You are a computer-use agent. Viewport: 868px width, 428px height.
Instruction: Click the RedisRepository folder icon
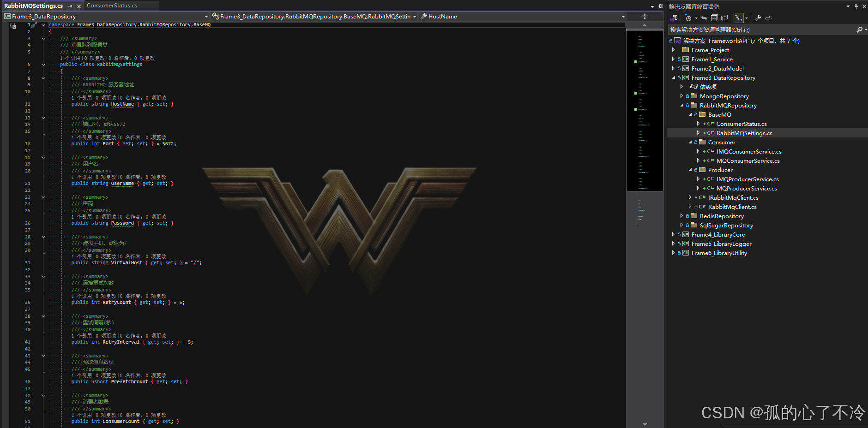[x=694, y=216]
